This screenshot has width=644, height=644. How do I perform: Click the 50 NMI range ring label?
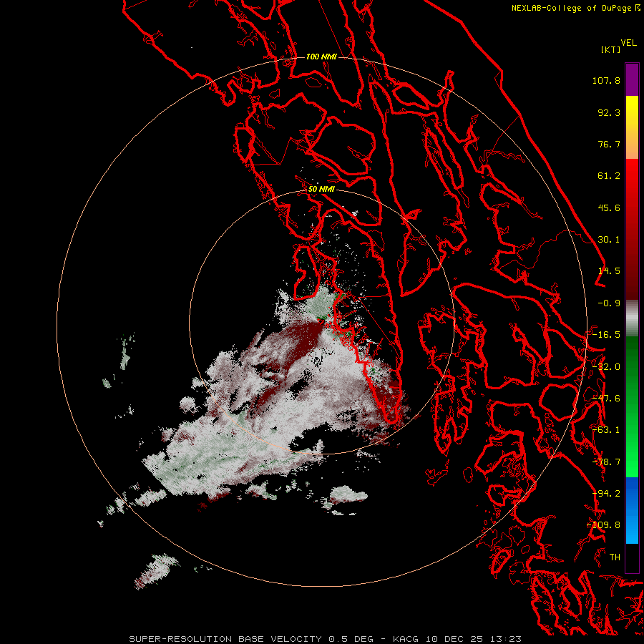pyautogui.click(x=321, y=189)
